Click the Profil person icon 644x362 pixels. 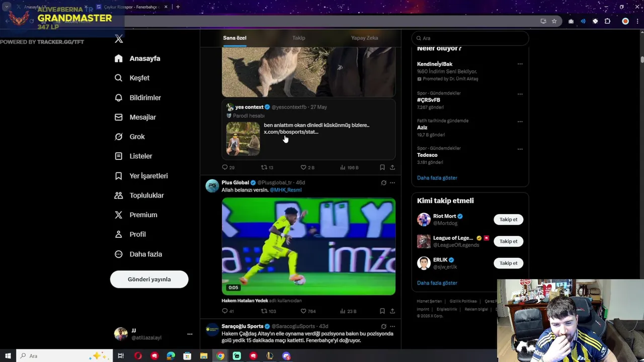click(x=118, y=234)
